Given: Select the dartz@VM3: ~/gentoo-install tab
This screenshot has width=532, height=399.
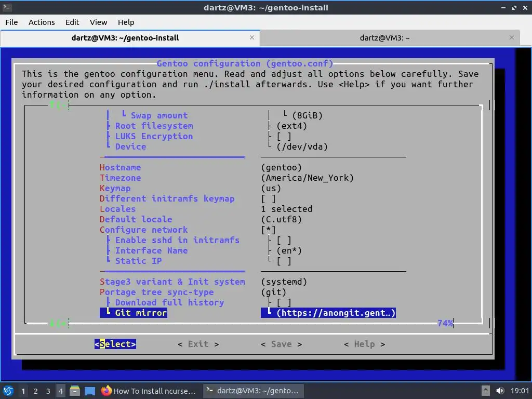Looking at the screenshot, I should point(125,38).
